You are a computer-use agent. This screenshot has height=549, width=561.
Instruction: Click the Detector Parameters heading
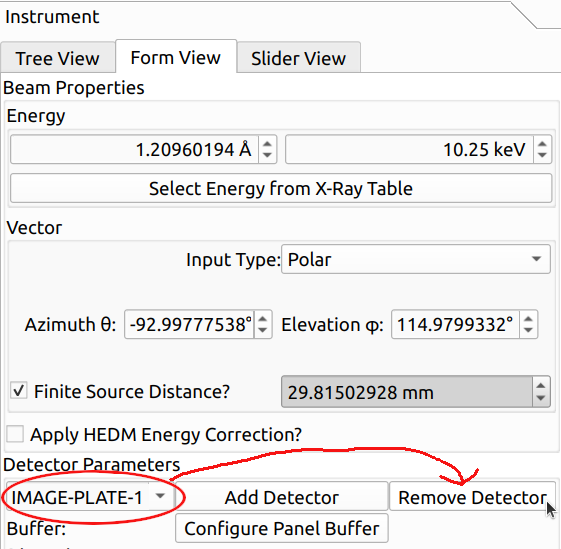[92, 464]
